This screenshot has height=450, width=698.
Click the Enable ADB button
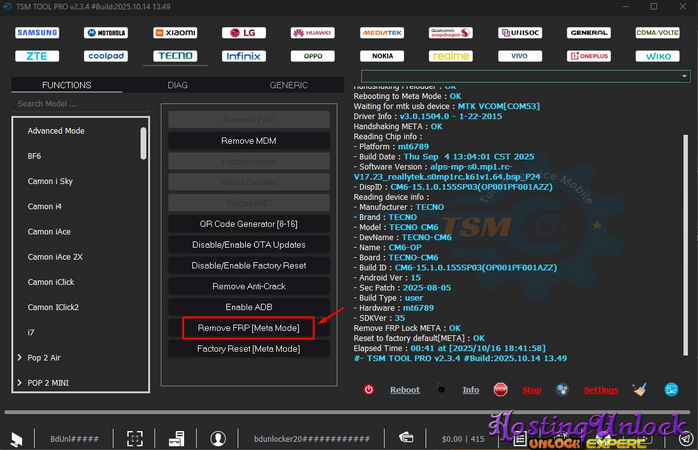coord(248,307)
